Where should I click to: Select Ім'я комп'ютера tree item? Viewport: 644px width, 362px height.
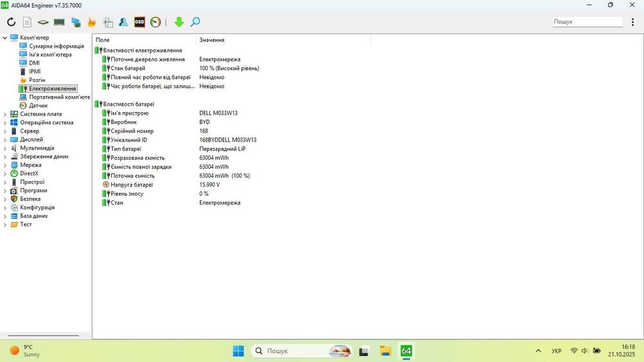point(50,55)
